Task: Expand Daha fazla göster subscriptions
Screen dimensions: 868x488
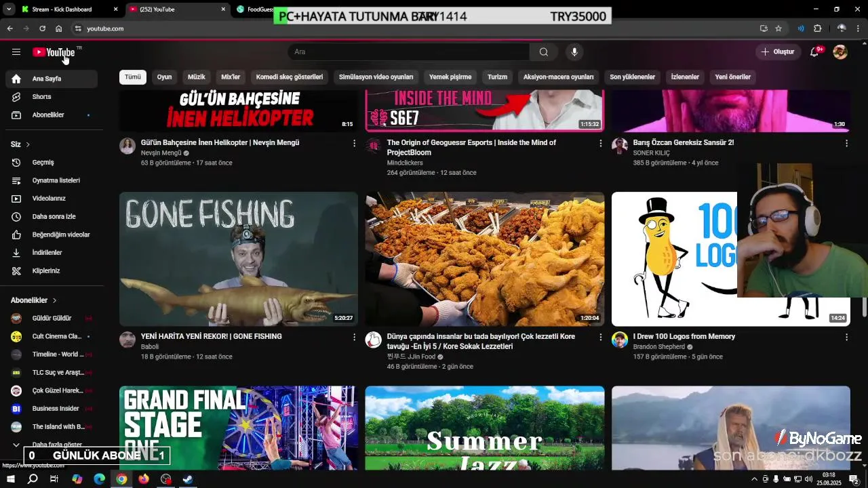Action: coord(52,445)
